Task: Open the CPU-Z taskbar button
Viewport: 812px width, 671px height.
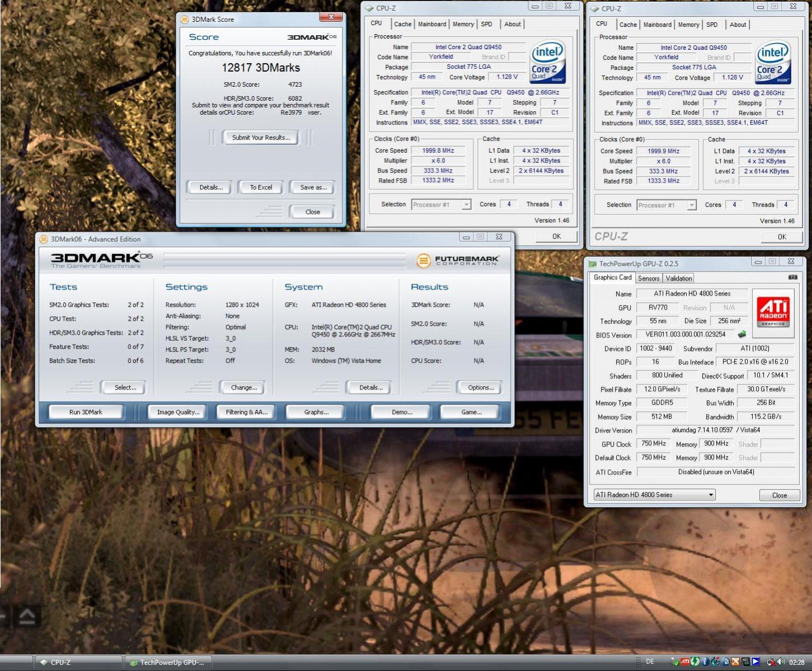Action: click(x=78, y=662)
